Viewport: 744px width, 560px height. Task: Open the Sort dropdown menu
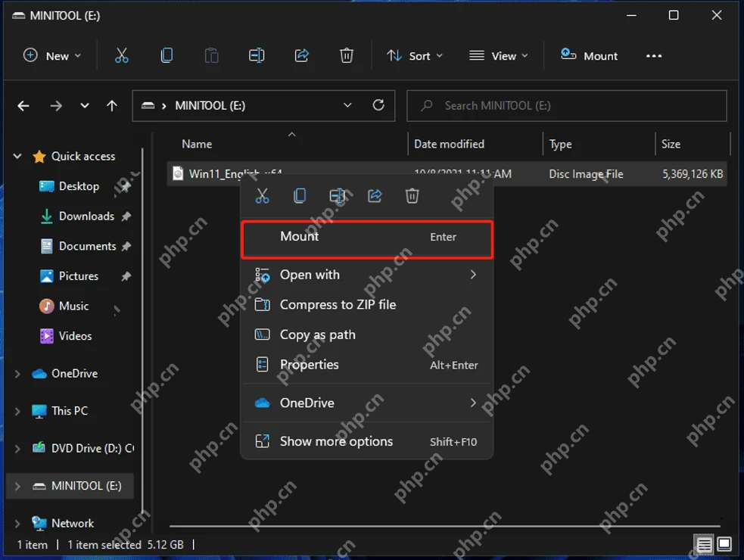[415, 55]
